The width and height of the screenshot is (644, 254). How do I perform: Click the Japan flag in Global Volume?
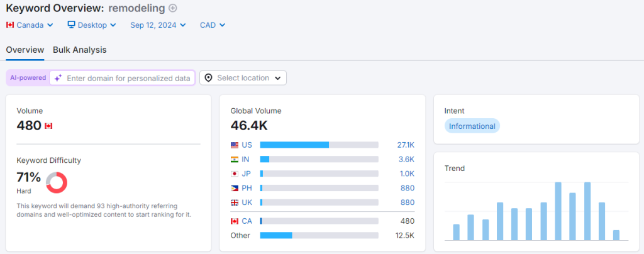point(235,174)
